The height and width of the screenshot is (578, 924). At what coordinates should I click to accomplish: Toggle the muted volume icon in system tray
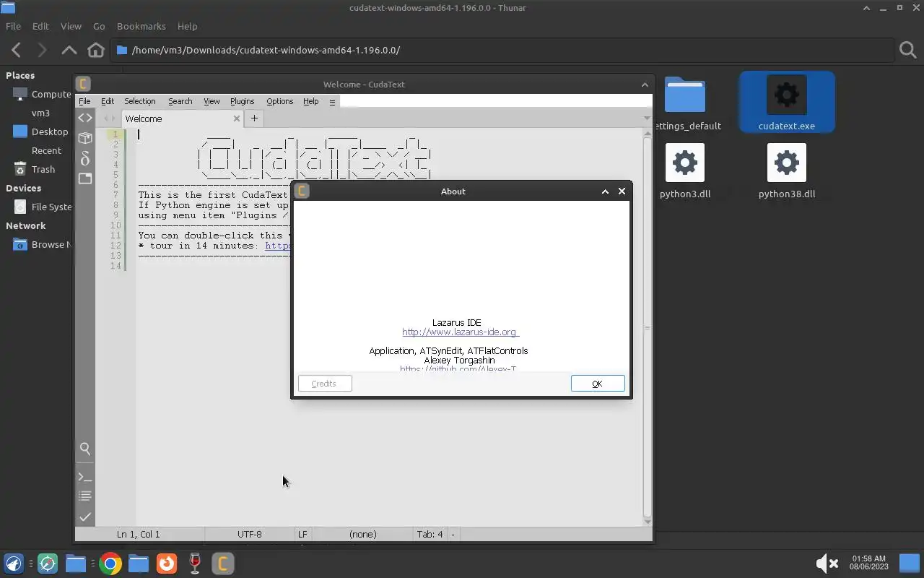point(827,563)
